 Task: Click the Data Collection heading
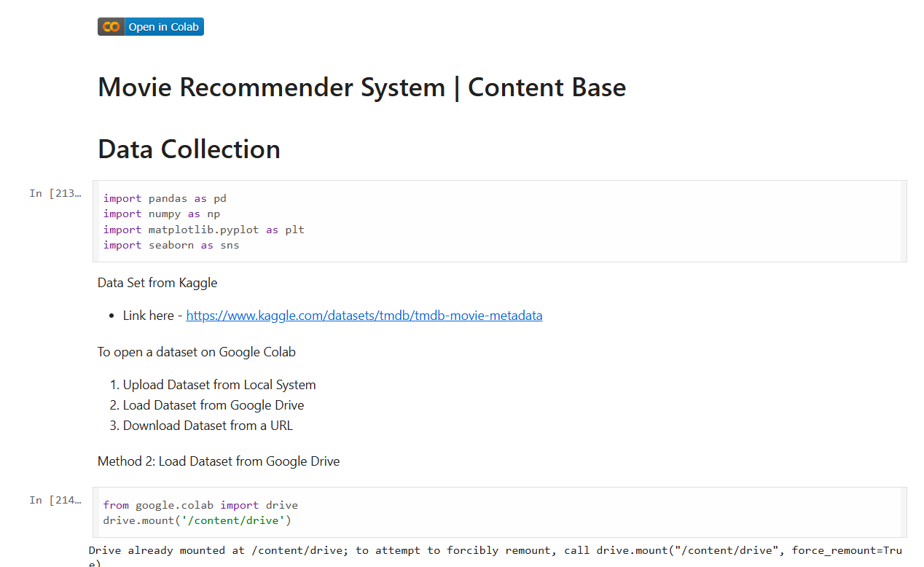(189, 149)
